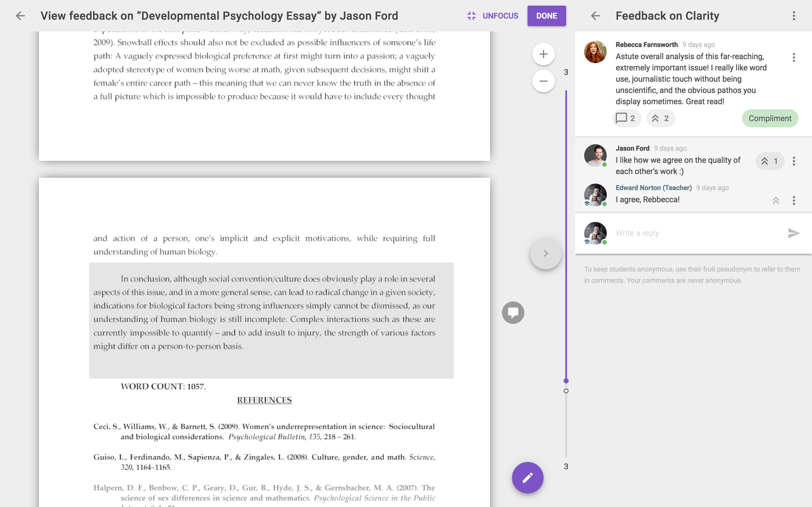
Task: Click the back arrow beside the feedback title
Action: 21,16
